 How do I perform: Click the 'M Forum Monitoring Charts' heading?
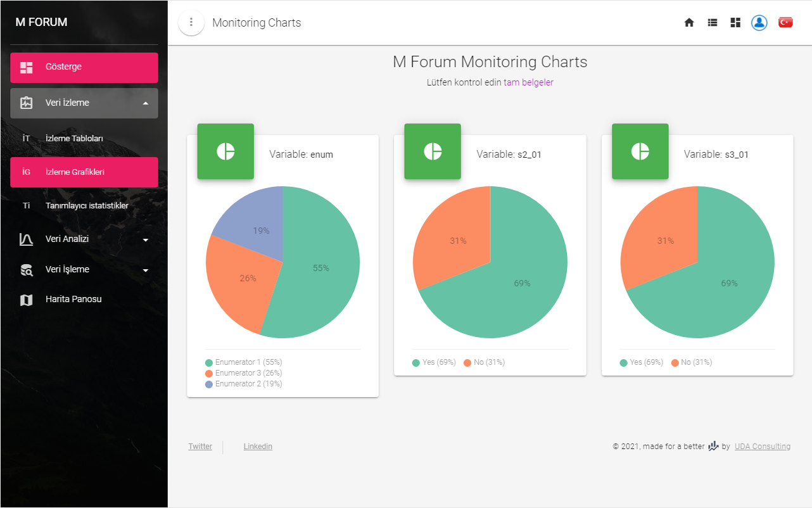tap(490, 62)
